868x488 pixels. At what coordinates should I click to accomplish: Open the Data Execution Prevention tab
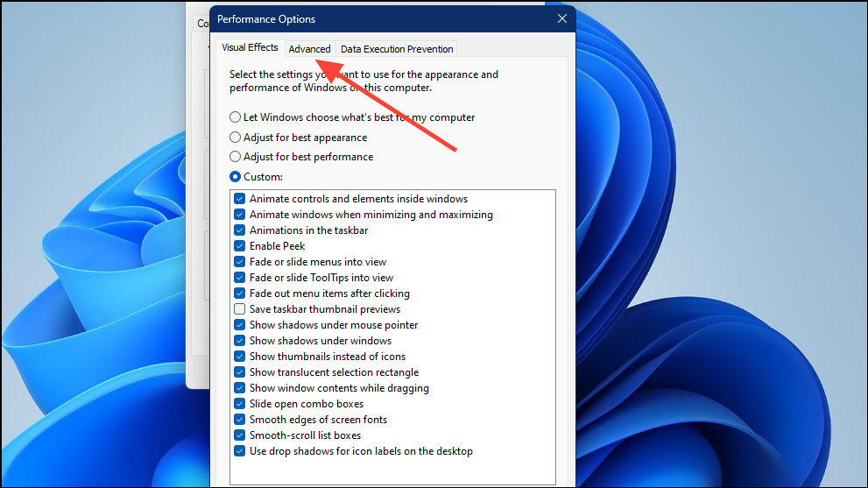[x=397, y=49]
